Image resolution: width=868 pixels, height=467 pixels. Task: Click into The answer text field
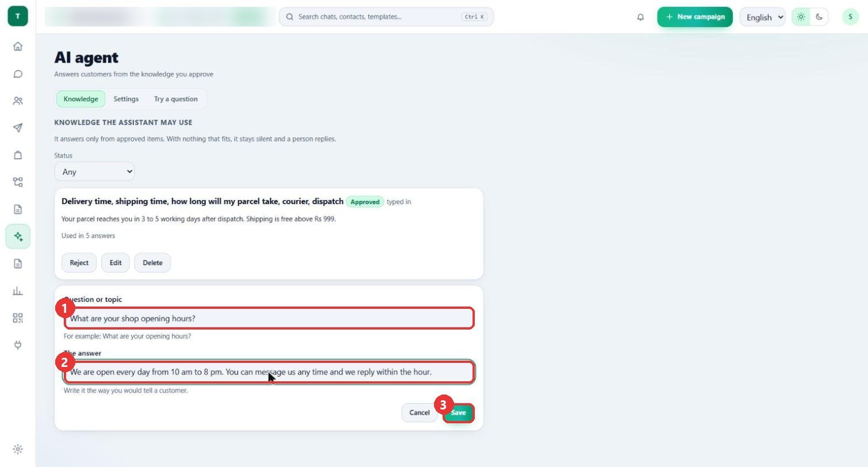tap(269, 372)
